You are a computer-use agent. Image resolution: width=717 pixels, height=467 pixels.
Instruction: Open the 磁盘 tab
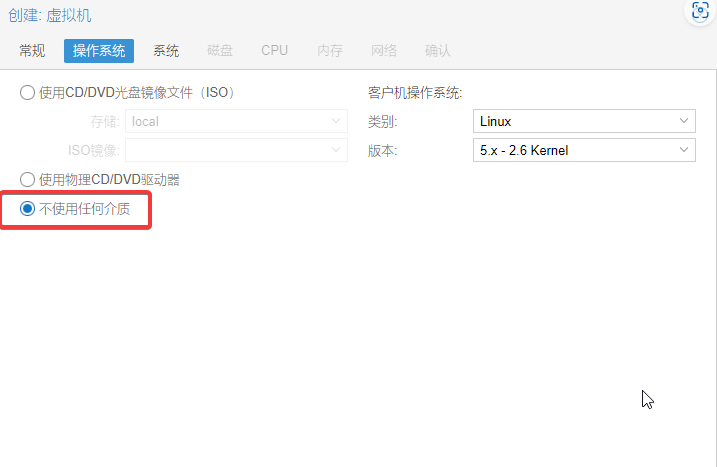[220, 51]
